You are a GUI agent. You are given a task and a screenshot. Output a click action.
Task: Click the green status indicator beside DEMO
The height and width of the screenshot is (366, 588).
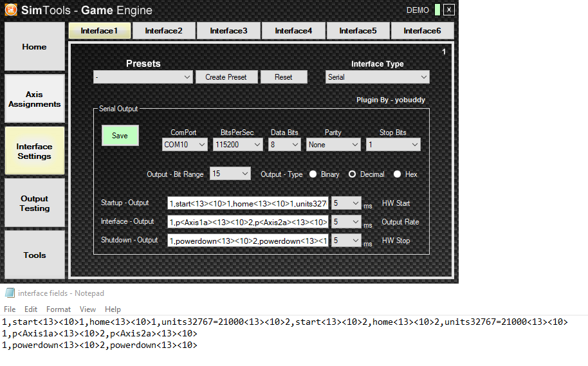click(x=437, y=10)
